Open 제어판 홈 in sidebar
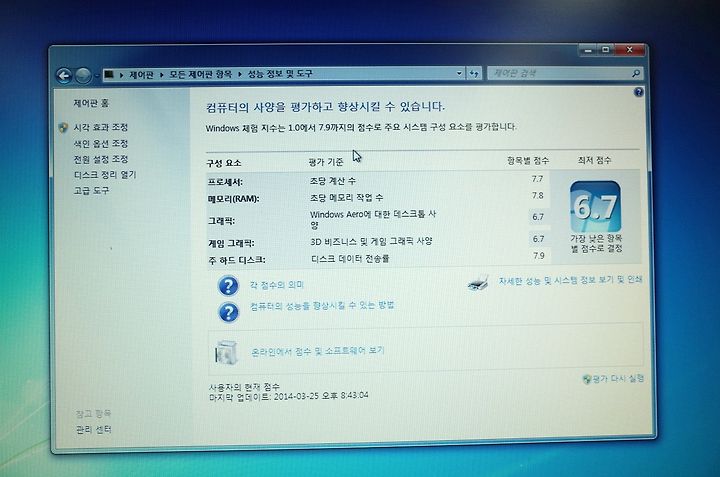This screenshot has width=720, height=477. [x=91, y=103]
